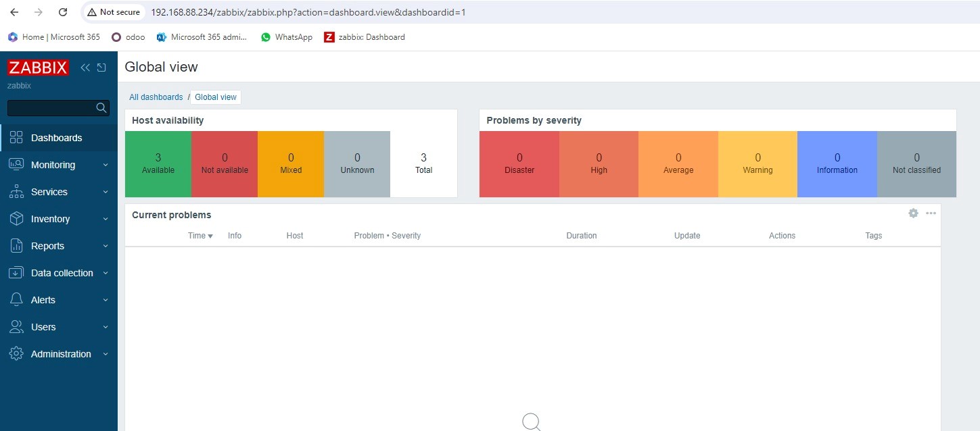
Task: Click the red Disaster severity tile
Action: (519, 164)
